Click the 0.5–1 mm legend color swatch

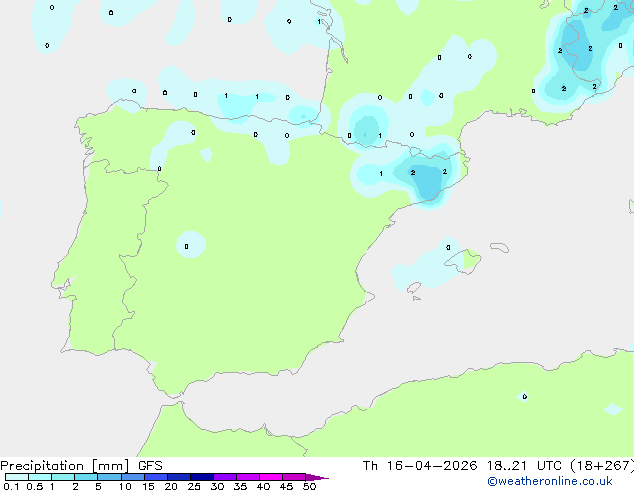(x=40, y=477)
